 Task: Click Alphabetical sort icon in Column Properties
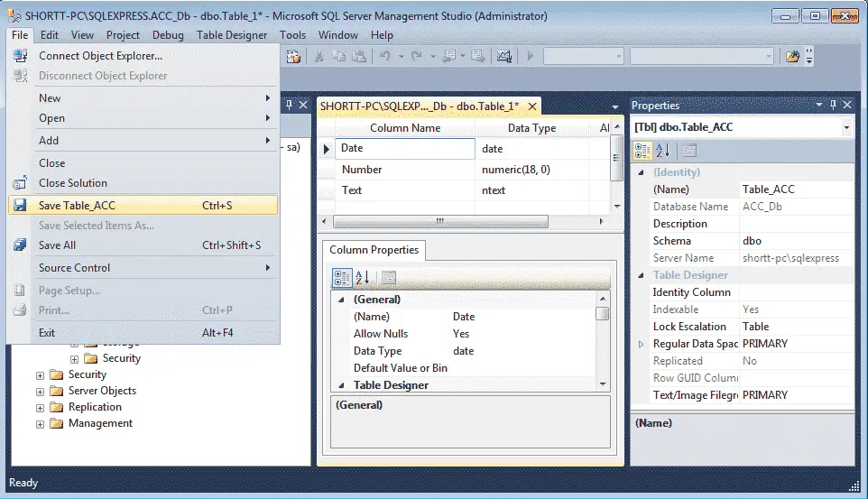(363, 277)
